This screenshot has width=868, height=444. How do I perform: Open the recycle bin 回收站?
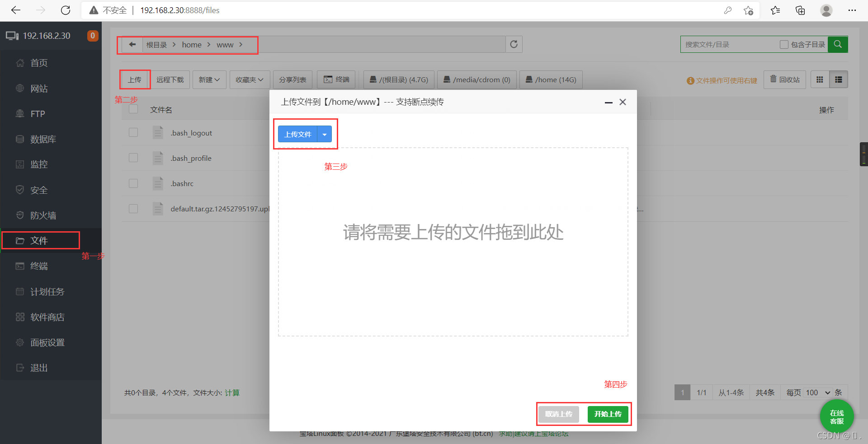click(x=785, y=79)
